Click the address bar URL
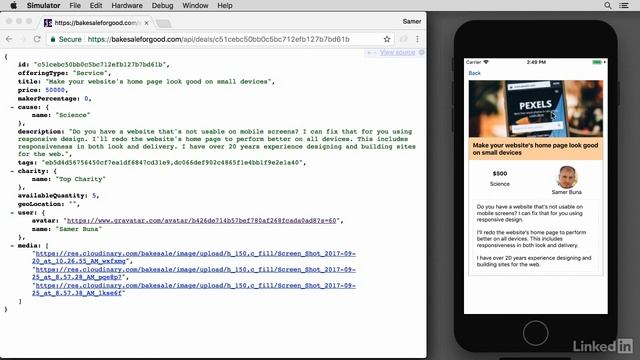The height and width of the screenshot is (360, 640). tap(218, 39)
